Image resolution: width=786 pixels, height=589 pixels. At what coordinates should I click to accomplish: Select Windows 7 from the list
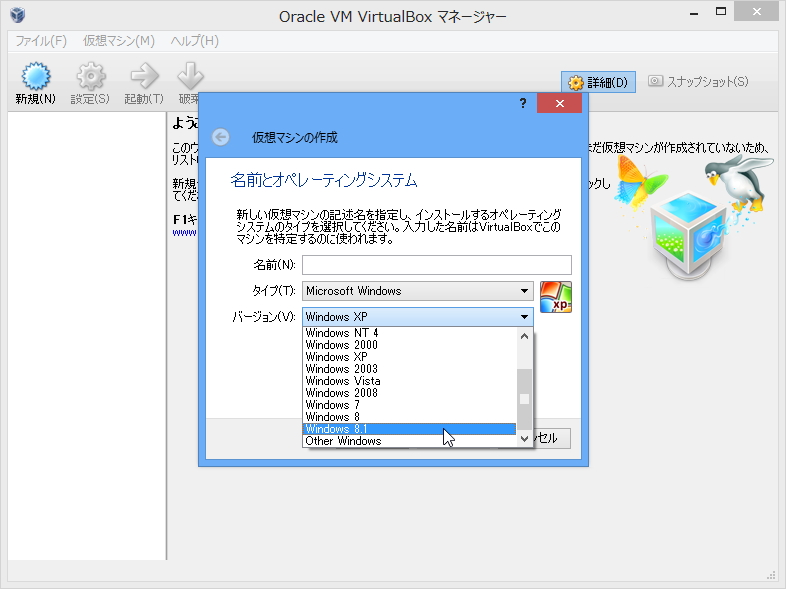tap(410, 405)
